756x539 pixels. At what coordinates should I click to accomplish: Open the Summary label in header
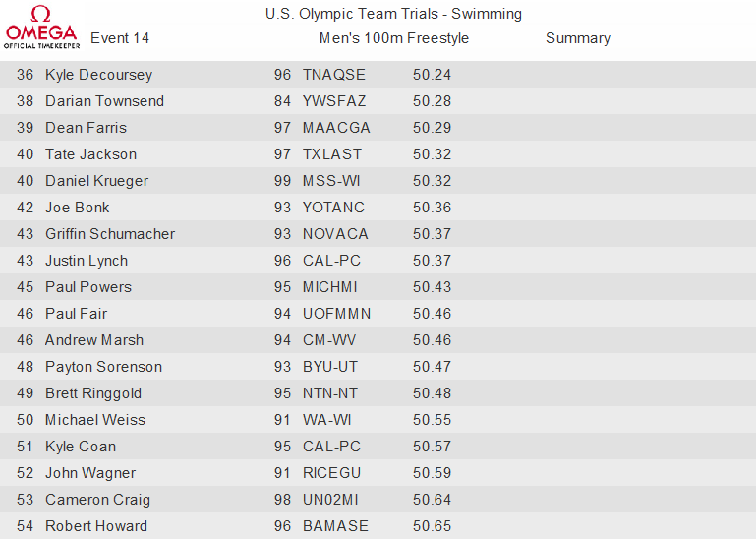tap(578, 38)
